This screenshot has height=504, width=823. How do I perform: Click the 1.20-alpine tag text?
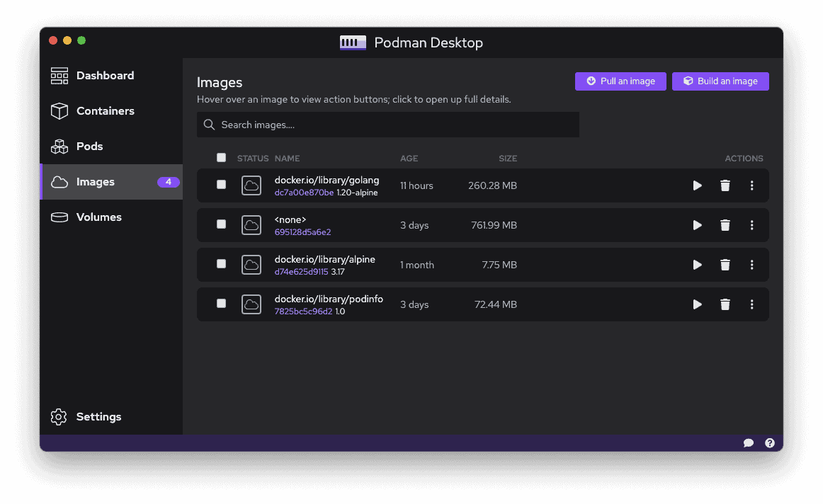tap(357, 193)
